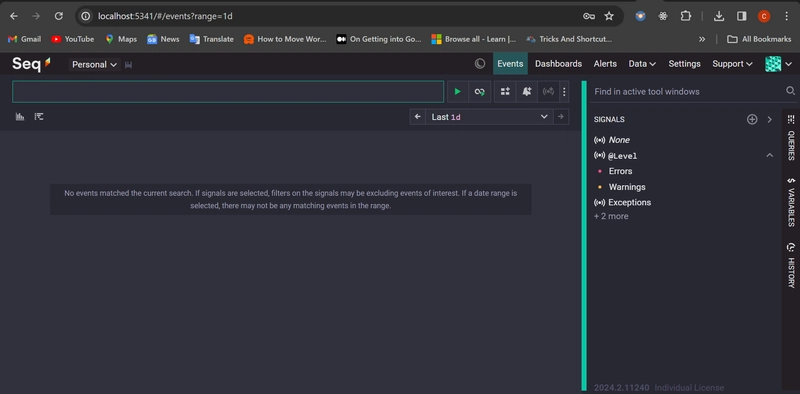The width and height of the screenshot is (800, 394).
Task: Open the Maps bookmark
Action: coord(121,39)
